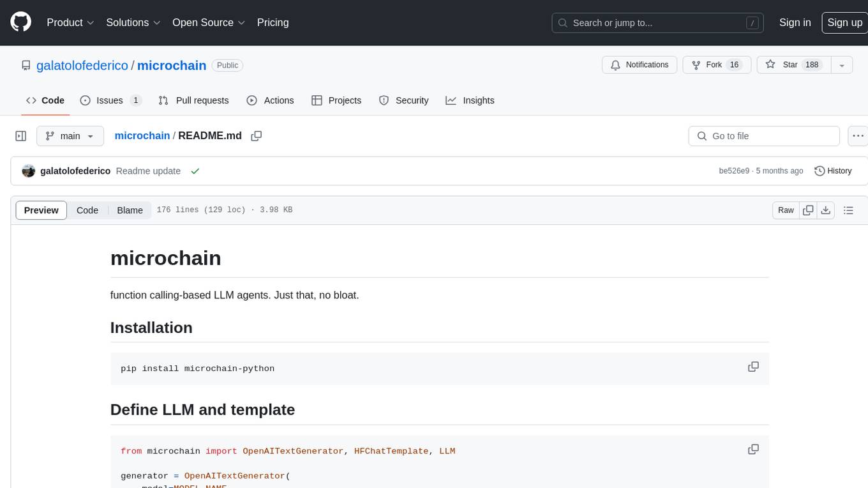868x488 pixels.
Task: Expand the Solutions menu
Action: point(133,22)
